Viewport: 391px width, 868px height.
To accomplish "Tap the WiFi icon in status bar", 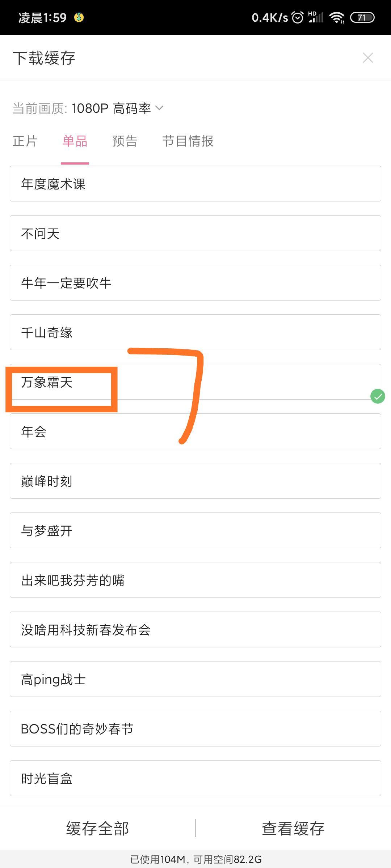I will 337,17.
